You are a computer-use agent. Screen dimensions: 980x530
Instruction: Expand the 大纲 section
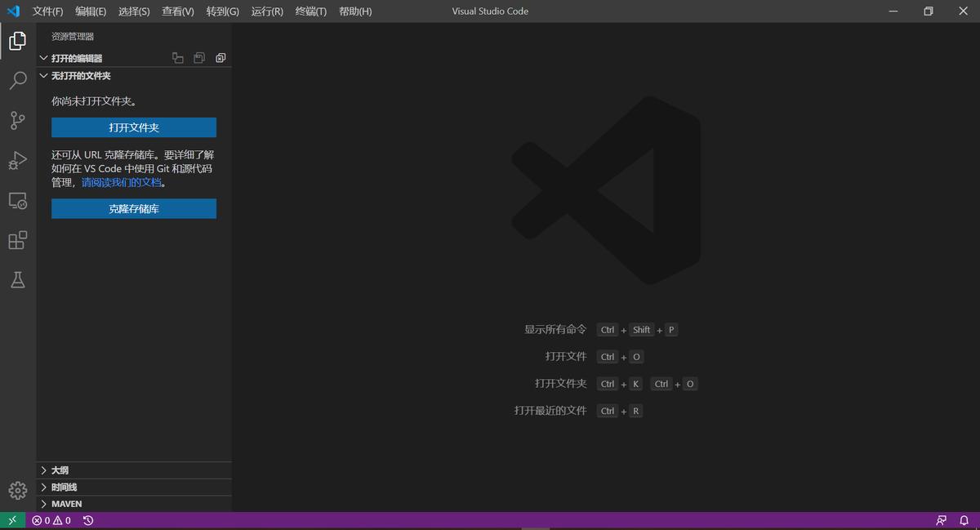click(59, 470)
